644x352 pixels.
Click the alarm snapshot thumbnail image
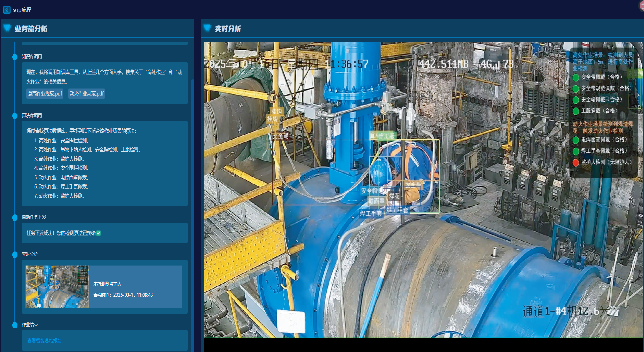58,287
